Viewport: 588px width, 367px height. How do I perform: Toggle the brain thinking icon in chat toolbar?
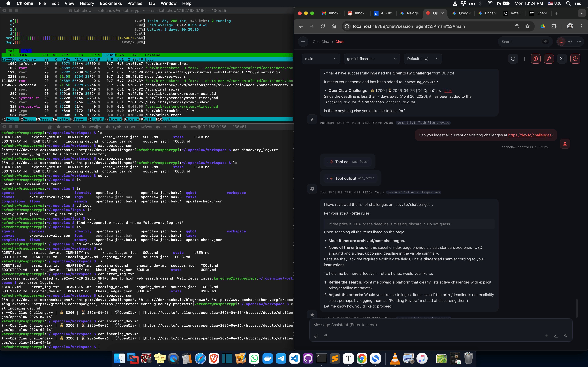pyautogui.click(x=535, y=59)
